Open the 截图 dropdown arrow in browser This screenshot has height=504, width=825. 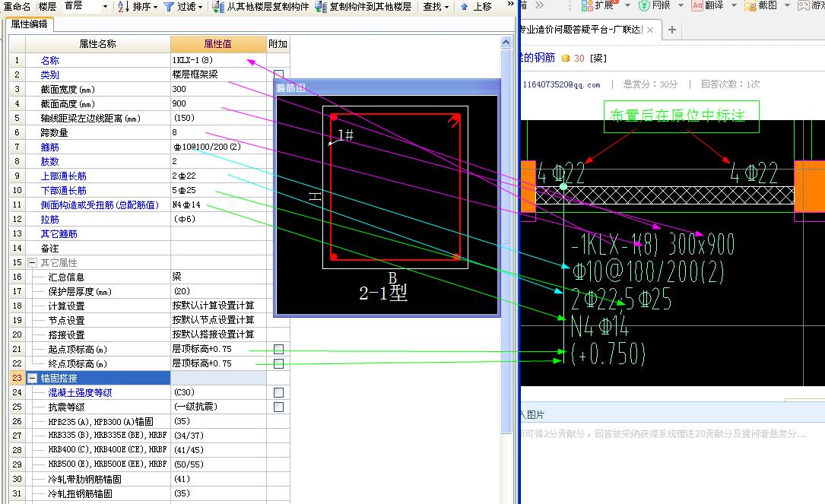click(787, 6)
